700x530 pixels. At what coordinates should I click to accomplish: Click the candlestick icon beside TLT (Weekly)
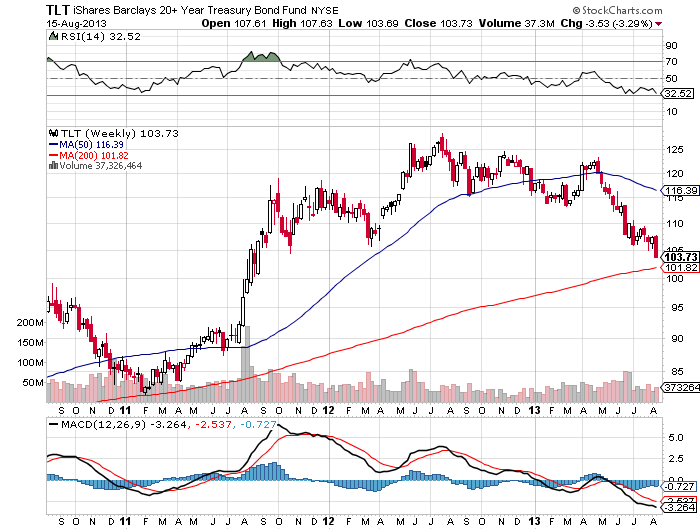54,133
